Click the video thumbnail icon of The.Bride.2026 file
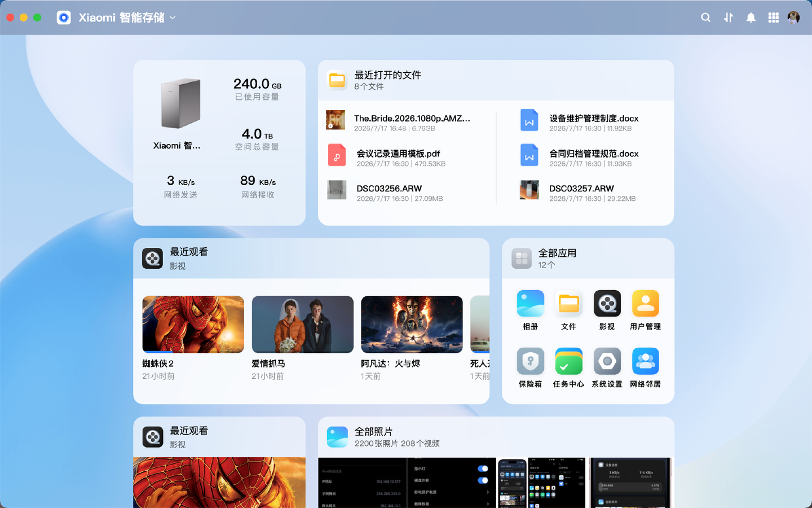812x508 pixels. coord(336,120)
